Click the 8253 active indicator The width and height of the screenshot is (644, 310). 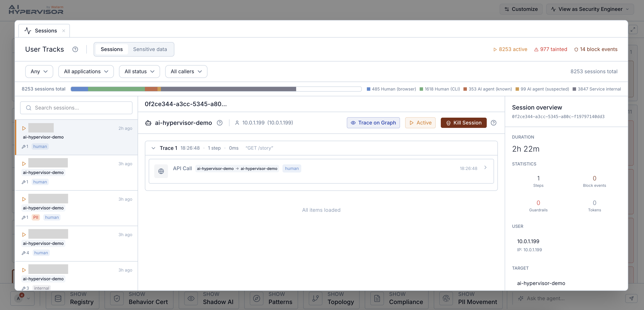click(x=510, y=50)
